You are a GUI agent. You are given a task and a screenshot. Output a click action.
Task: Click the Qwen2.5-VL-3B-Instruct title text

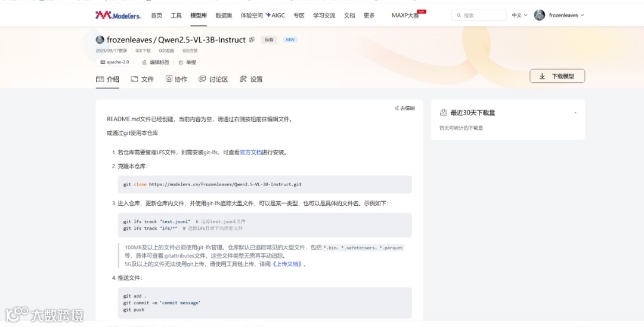[202, 40]
